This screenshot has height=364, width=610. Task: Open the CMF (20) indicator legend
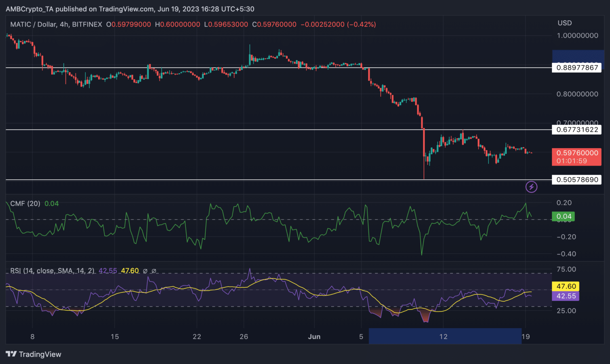25,204
